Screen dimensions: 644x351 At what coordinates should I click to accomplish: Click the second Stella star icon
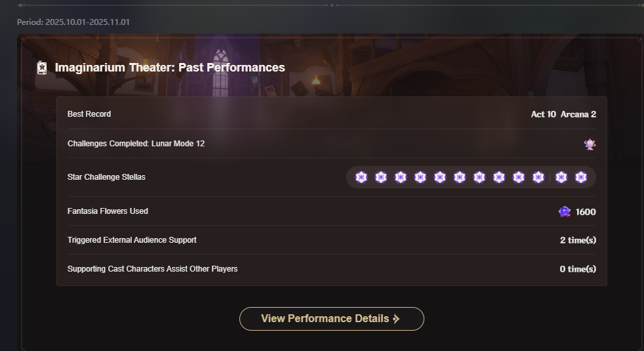tap(380, 177)
